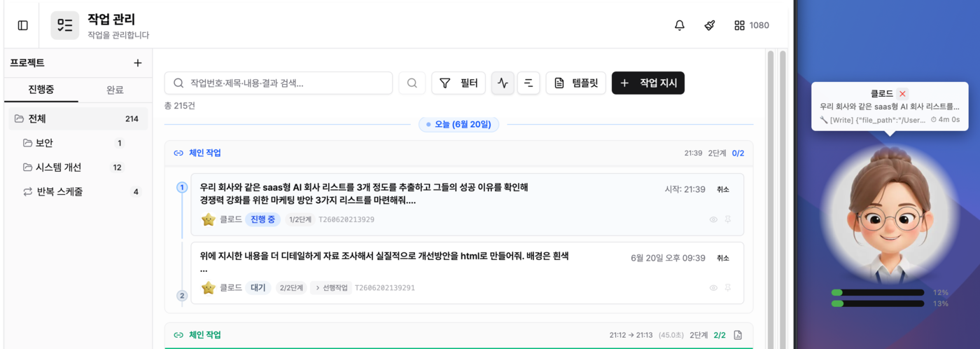Click the 작업 지시 button

pos(648,83)
